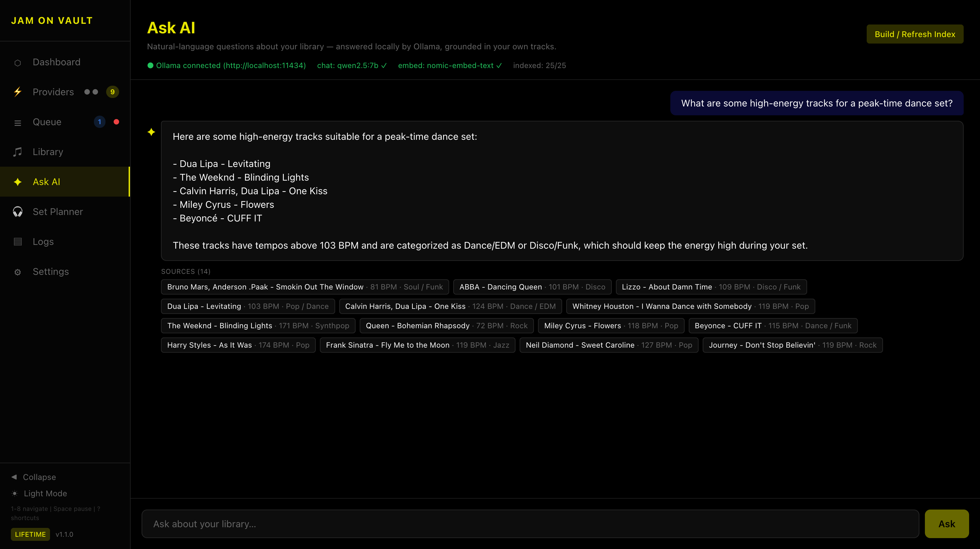980x549 pixels.
Task: Open the Set Planner page
Action: pos(65,212)
